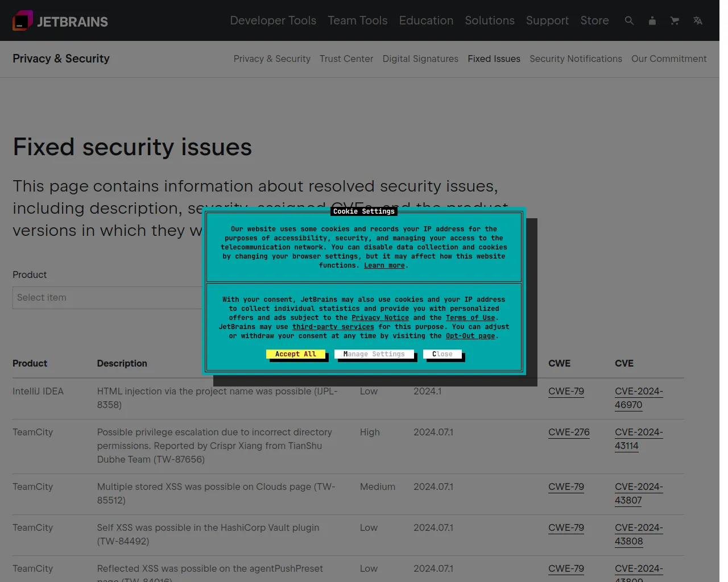Open the third-party services link

pyautogui.click(x=333, y=327)
